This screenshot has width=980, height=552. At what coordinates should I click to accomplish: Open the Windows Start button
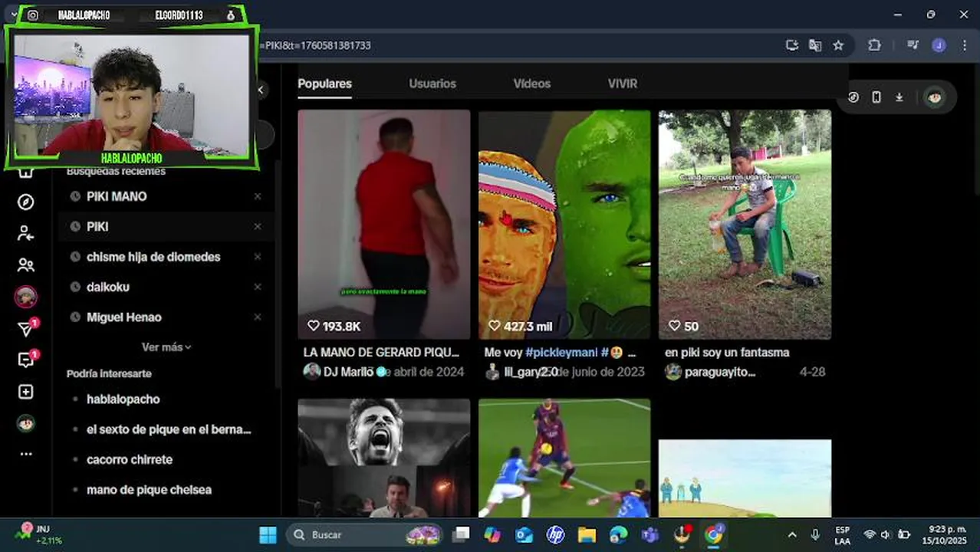tap(268, 534)
